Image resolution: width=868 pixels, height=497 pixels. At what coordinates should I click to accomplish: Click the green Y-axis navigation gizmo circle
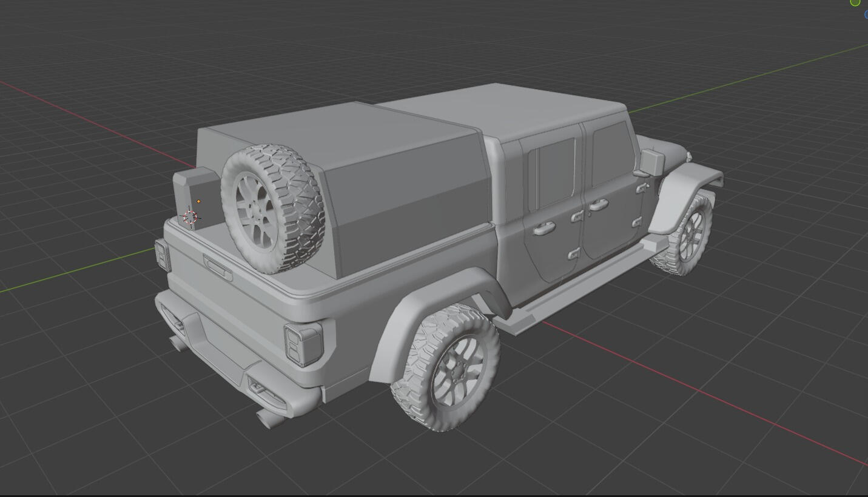(855, 2)
